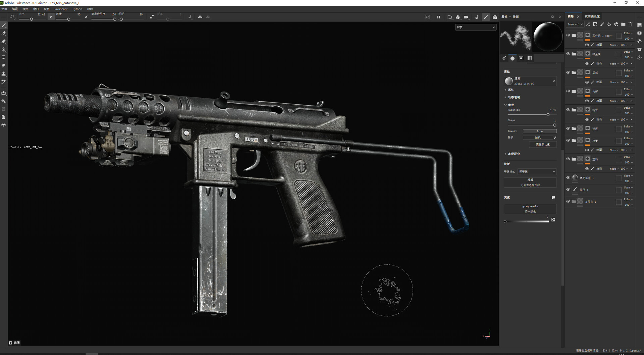Screen dimensions: 644x355
Task: Pause the viewport engine computation
Action: coord(438,17)
